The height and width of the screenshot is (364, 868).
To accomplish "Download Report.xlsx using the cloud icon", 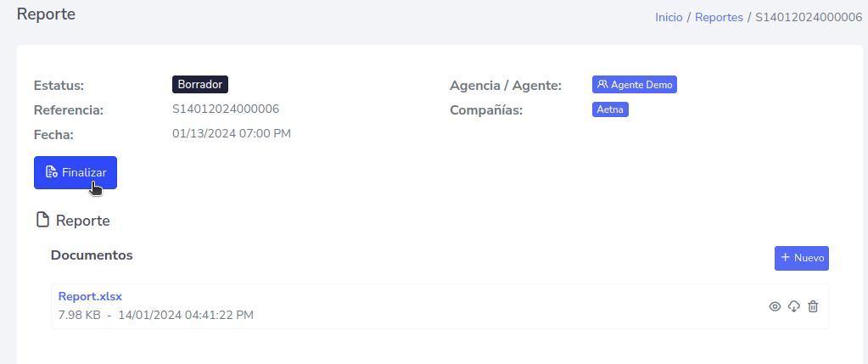I will point(794,306).
